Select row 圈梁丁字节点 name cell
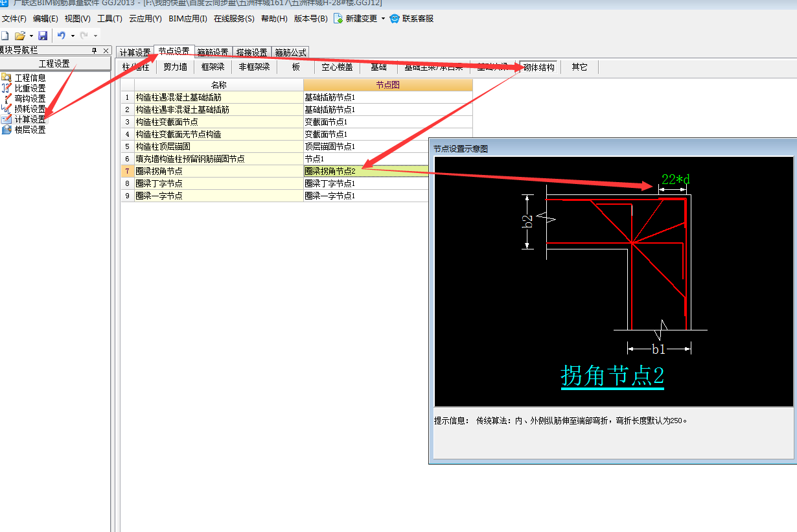 [x=218, y=183]
